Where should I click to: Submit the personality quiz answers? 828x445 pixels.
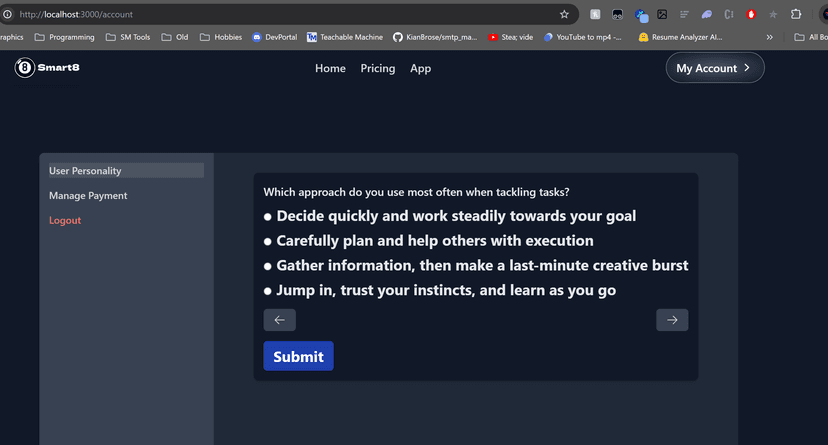pyautogui.click(x=298, y=356)
